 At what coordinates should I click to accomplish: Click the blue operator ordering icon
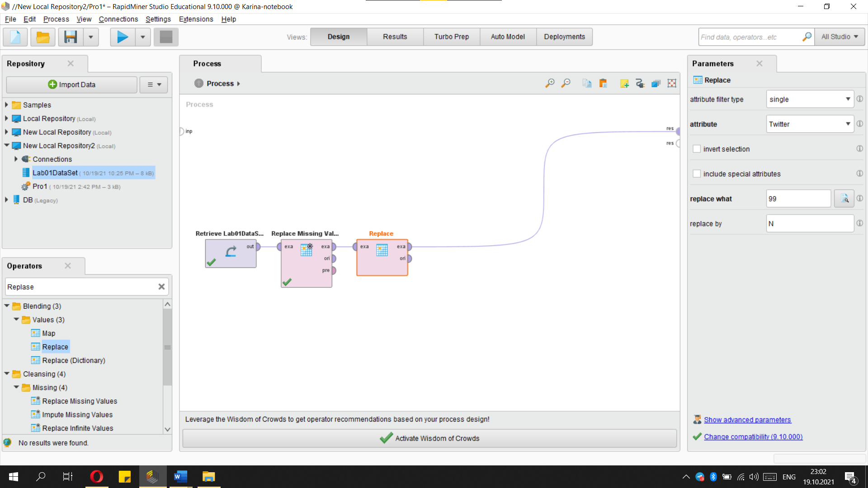coord(656,83)
